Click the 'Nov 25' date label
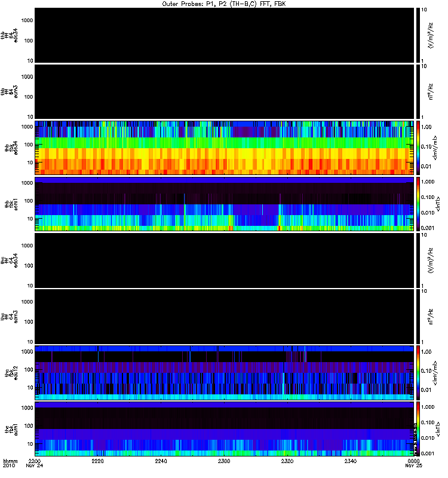 click(x=413, y=465)
